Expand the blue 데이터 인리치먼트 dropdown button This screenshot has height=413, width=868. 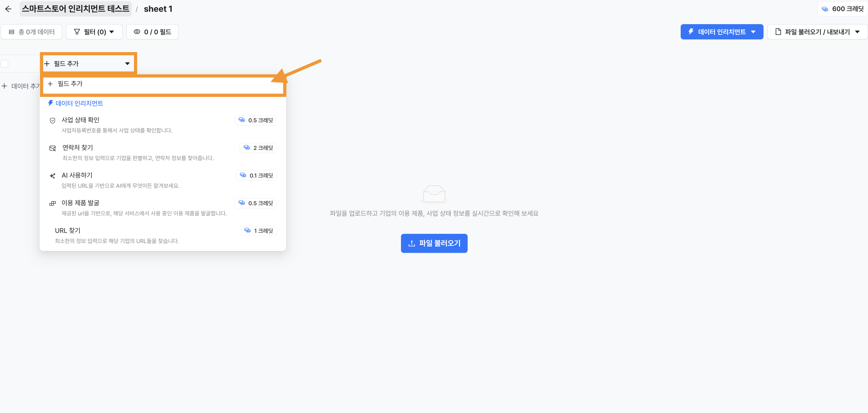(x=721, y=32)
